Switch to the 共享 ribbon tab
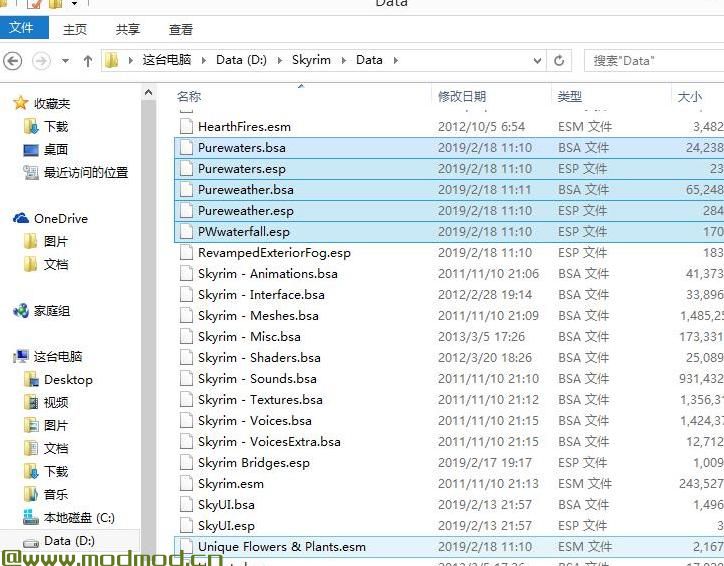724x566 pixels. 127,30
